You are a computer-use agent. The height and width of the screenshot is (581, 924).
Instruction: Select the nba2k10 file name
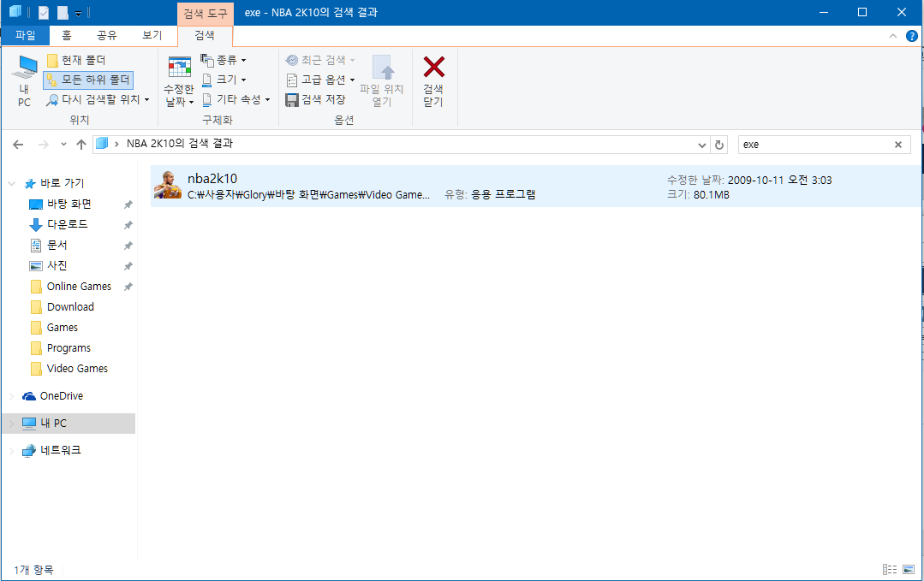click(x=212, y=178)
